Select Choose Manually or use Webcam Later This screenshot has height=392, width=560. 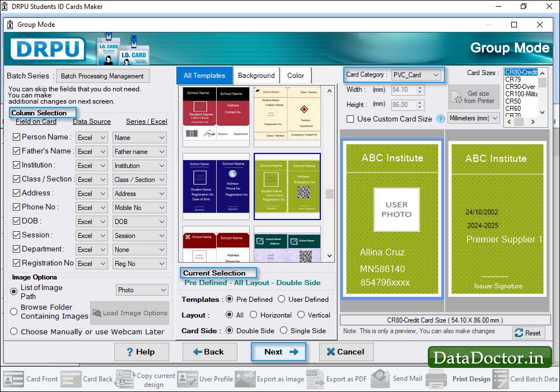pos(14,332)
